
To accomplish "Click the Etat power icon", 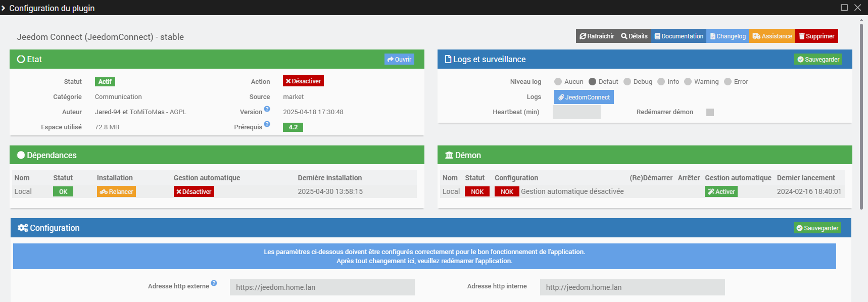I will point(21,59).
